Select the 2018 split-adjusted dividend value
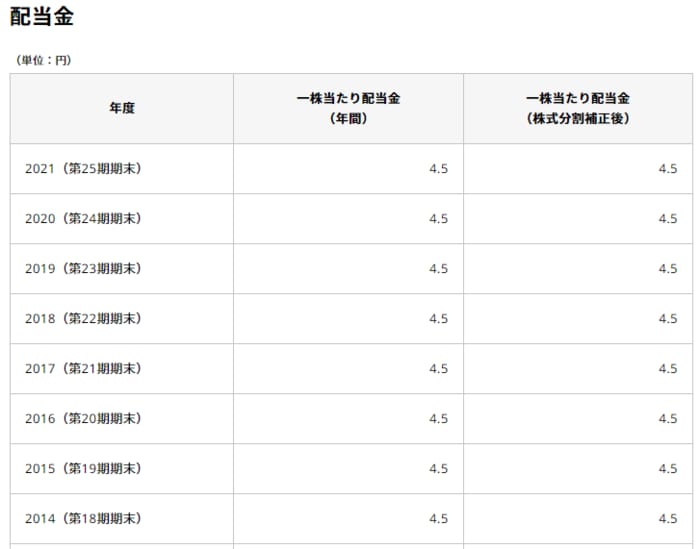 pos(667,319)
